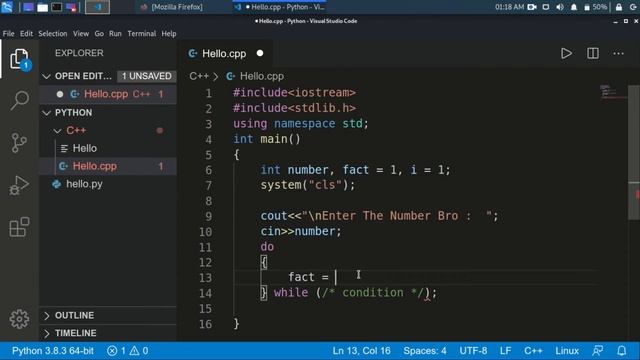The width and height of the screenshot is (640, 360).
Task: Click the screen recorder camera tray icon
Action: click(x=532, y=7)
